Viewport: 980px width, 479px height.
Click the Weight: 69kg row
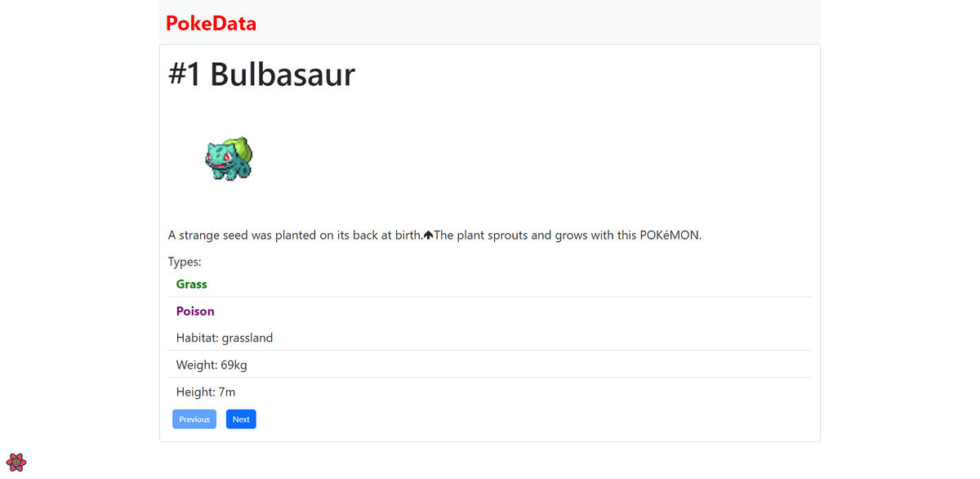click(x=490, y=365)
